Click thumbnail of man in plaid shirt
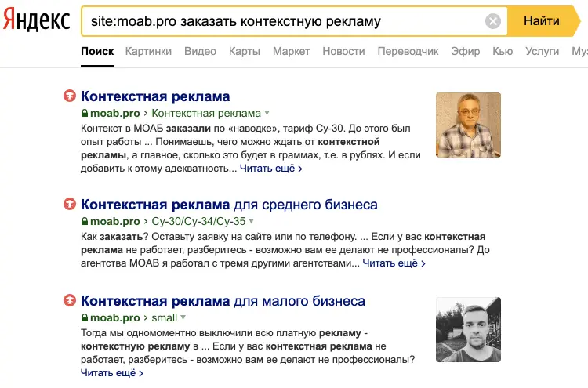 [x=468, y=125]
